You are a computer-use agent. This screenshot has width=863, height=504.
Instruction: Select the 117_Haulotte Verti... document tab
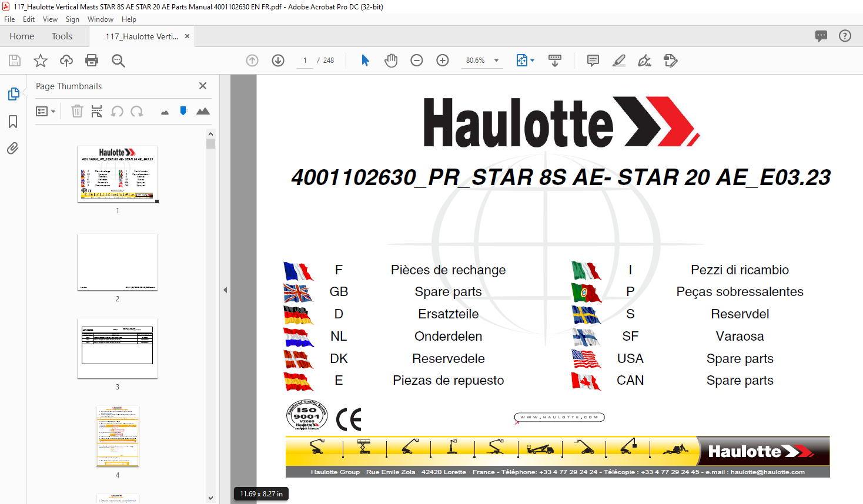(x=142, y=36)
